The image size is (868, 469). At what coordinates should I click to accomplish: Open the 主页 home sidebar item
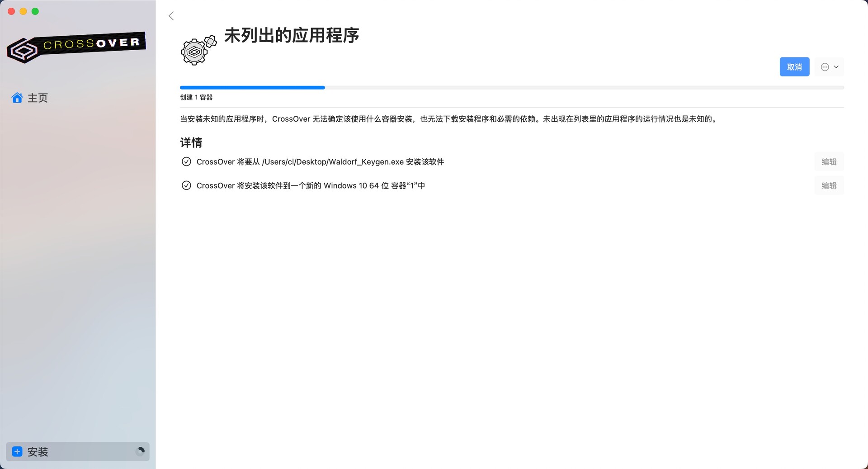[78, 98]
